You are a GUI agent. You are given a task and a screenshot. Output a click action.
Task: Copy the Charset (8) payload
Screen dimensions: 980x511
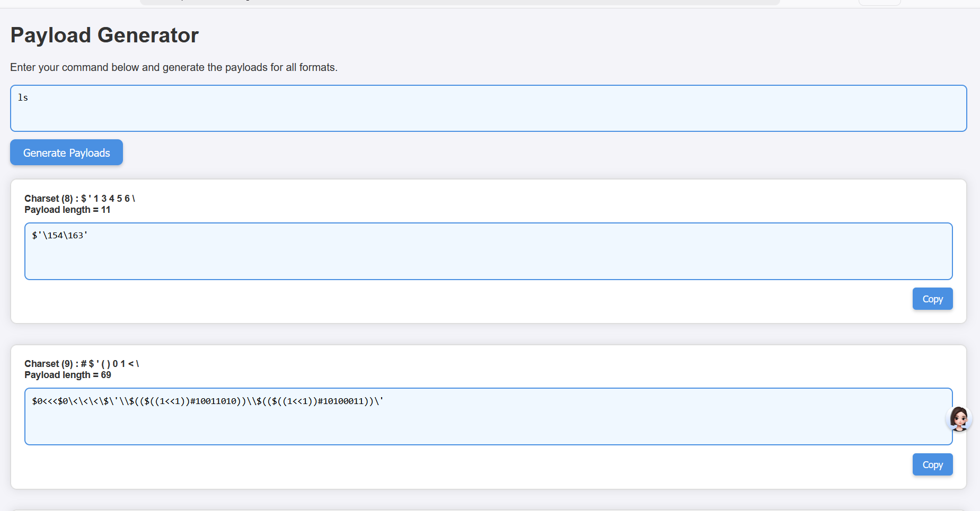coord(932,299)
